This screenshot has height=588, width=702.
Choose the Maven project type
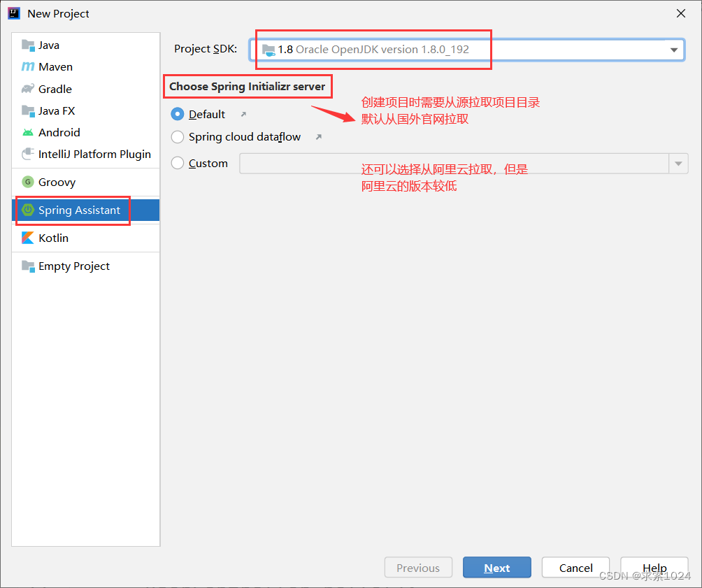85,66
